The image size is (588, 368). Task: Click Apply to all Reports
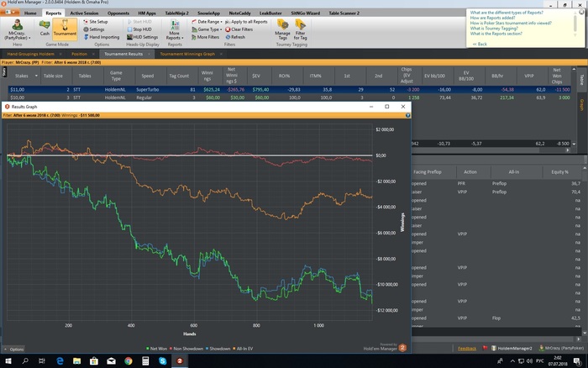click(x=246, y=22)
